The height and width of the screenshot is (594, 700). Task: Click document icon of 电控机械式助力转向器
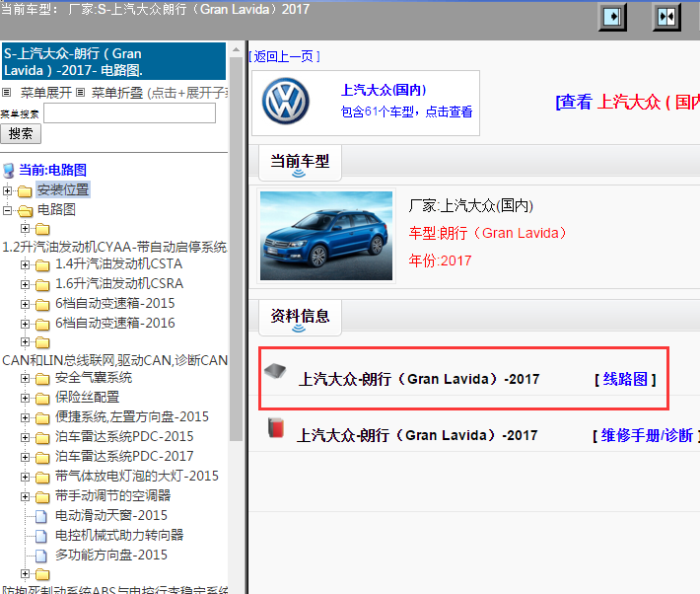41,536
